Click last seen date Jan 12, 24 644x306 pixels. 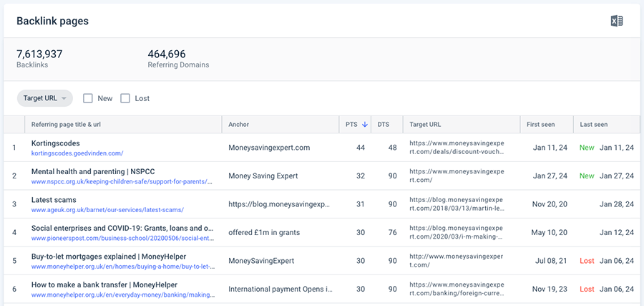(x=617, y=232)
